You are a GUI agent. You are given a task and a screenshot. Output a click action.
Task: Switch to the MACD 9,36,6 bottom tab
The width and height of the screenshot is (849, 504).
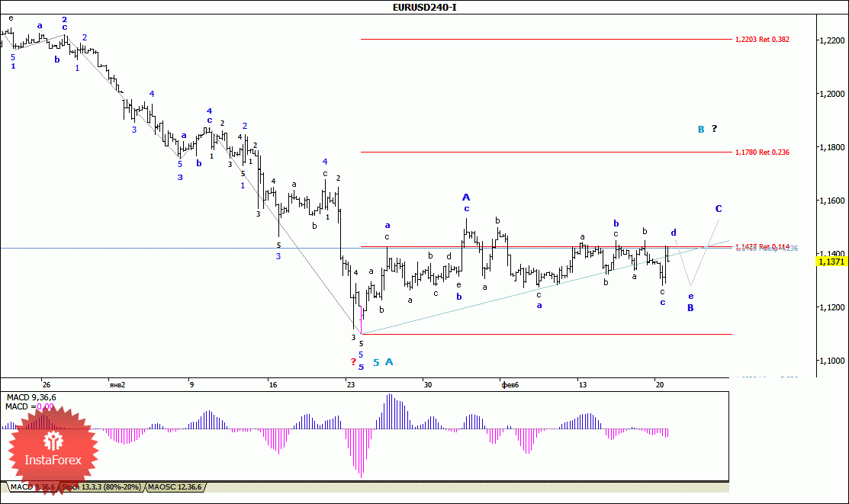pyautogui.click(x=33, y=487)
